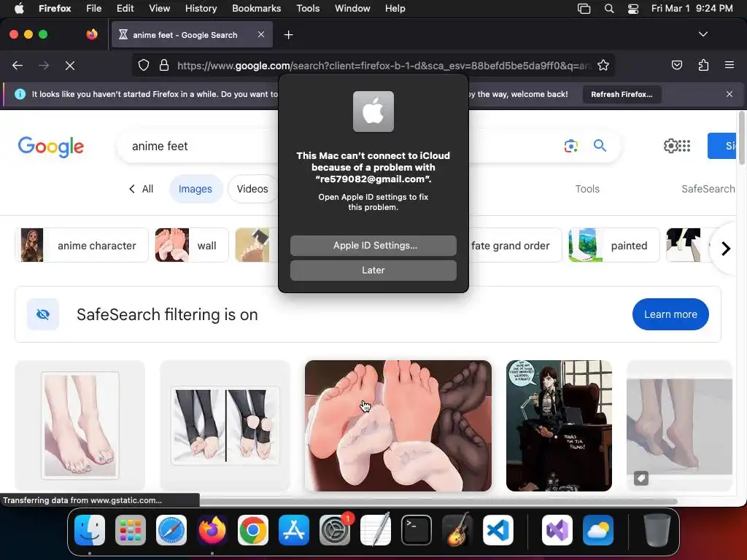Select the anime feet Google Search tab
Screen dimensions: 747x560
pyautogui.click(x=192, y=35)
